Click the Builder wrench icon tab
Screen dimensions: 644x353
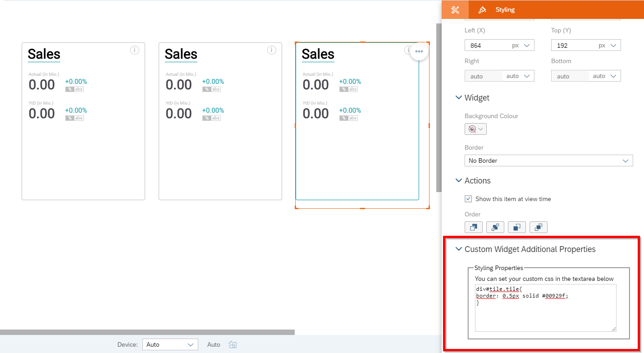[x=455, y=10]
